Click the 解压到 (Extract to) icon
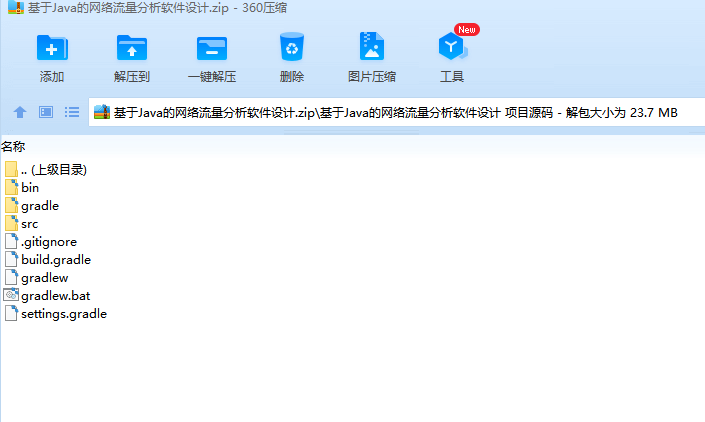705x422 pixels. tap(132, 47)
